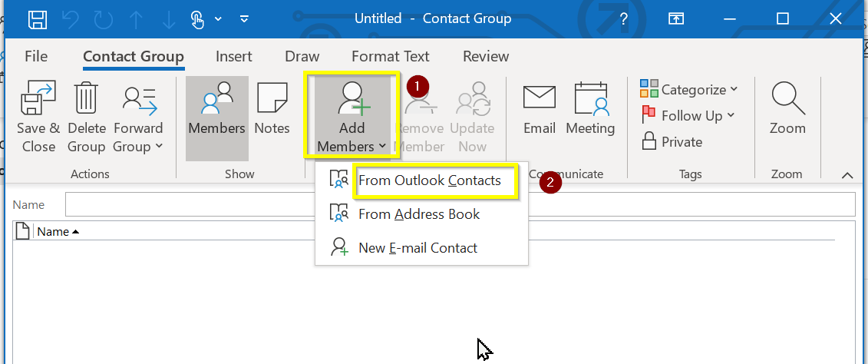Click Delete Group trash icon
Screen dimensions: 868x364
tap(87, 117)
